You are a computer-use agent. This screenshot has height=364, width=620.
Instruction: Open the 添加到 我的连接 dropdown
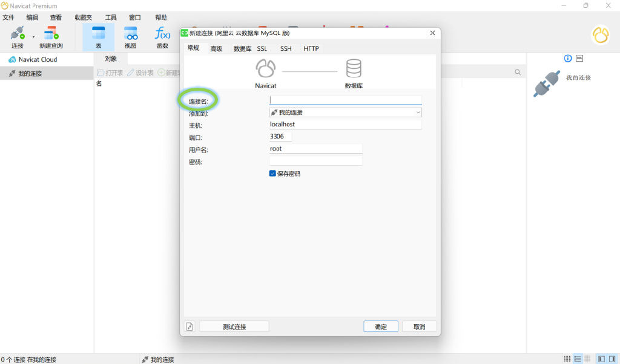pyautogui.click(x=346, y=112)
